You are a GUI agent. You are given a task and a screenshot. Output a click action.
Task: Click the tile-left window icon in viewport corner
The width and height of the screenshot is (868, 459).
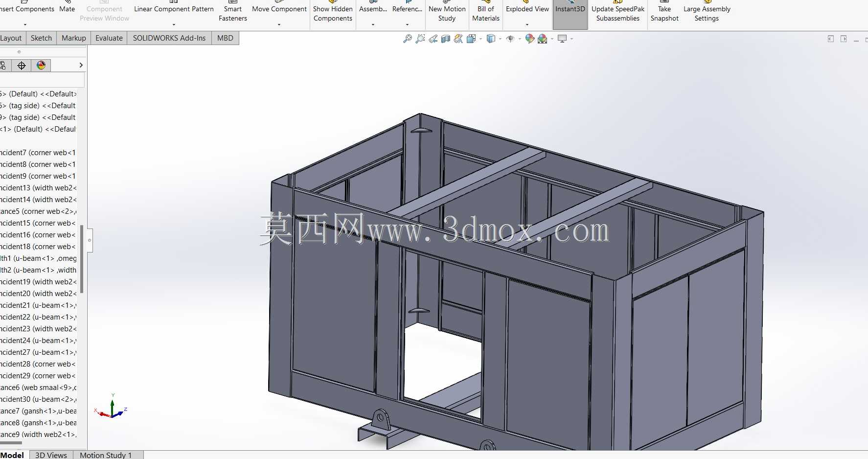point(831,39)
